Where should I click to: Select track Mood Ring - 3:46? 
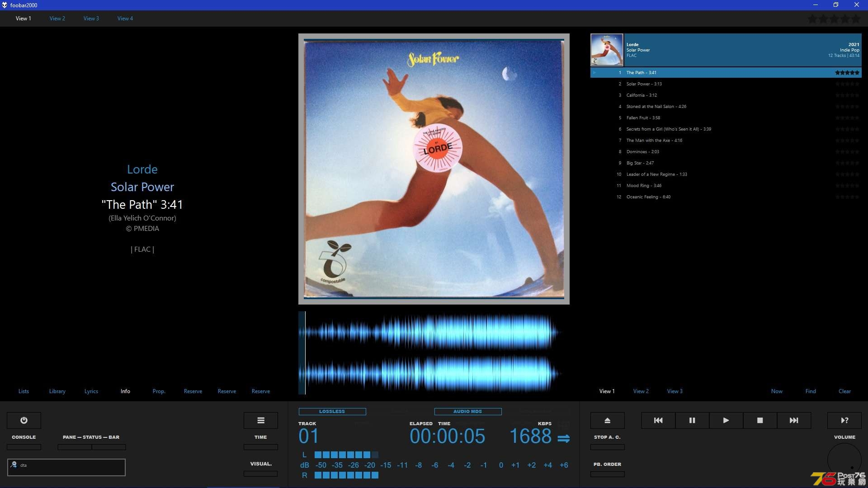click(x=726, y=186)
